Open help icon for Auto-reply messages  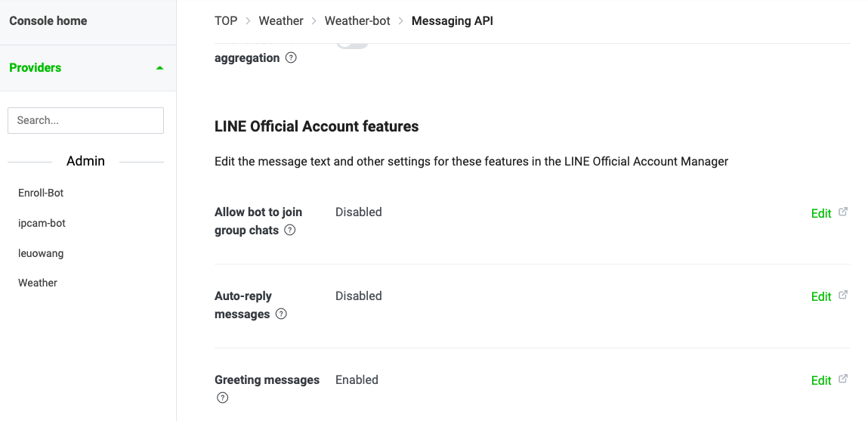pos(281,314)
